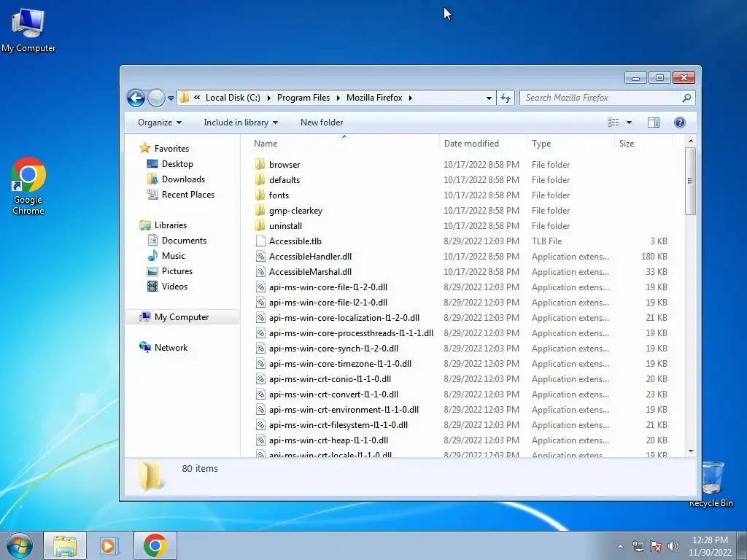Screen dimensions: 747x560
Task: Select Program Files in the breadcrumb path
Action: pyautogui.click(x=303, y=98)
